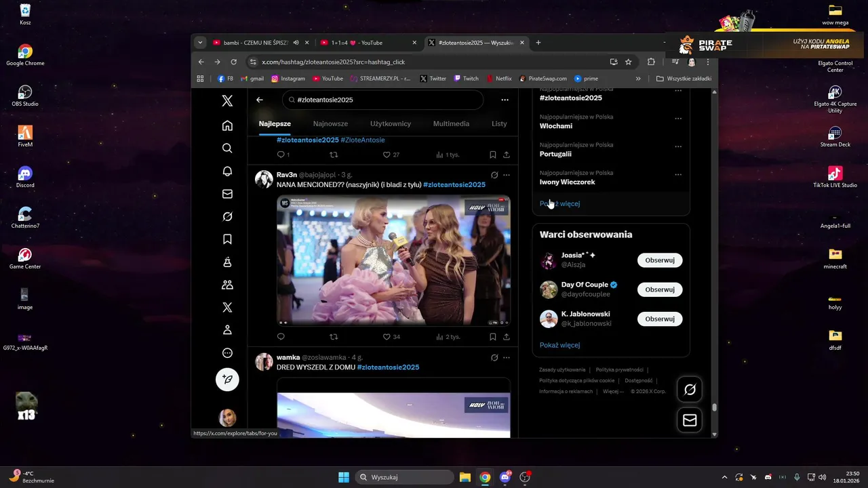The height and width of the screenshot is (488, 868).
Task: Open Home in the X sidebar
Action: (x=227, y=125)
